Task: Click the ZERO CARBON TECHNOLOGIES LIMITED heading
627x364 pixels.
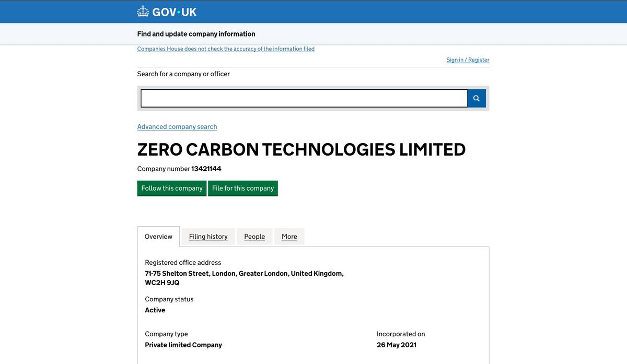Action: point(301,150)
